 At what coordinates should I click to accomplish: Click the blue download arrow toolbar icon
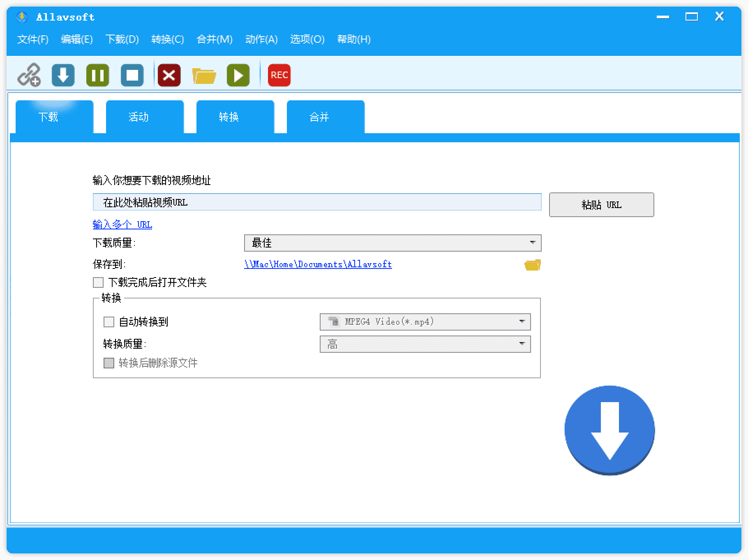pyautogui.click(x=63, y=75)
